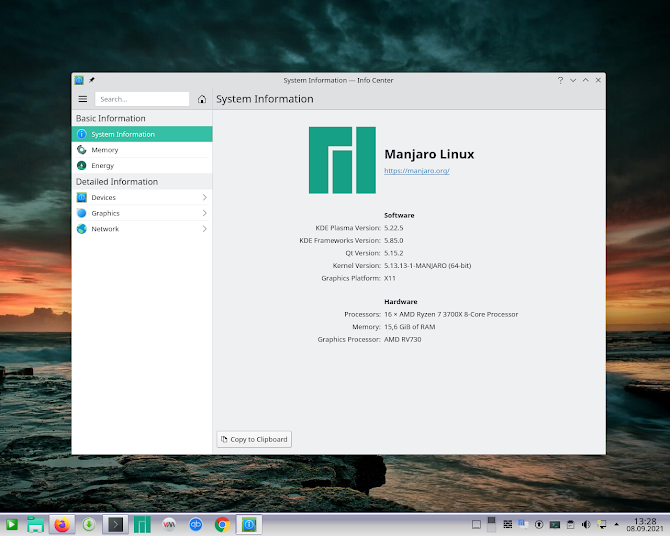Image resolution: width=670 pixels, height=536 pixels.
Task: Open the Network category
Action: [142, 229]
